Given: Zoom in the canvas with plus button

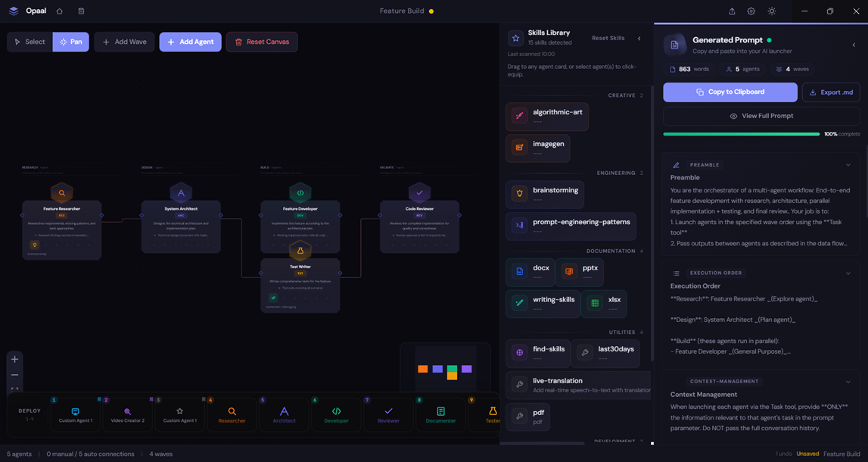Looking at the screenshot, I should (x=15, y=359).
